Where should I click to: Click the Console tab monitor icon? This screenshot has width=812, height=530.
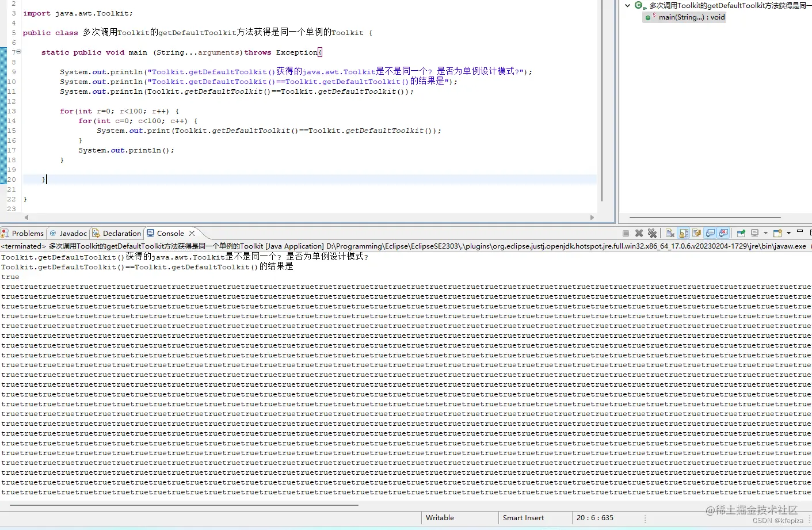tap(151, 233)
